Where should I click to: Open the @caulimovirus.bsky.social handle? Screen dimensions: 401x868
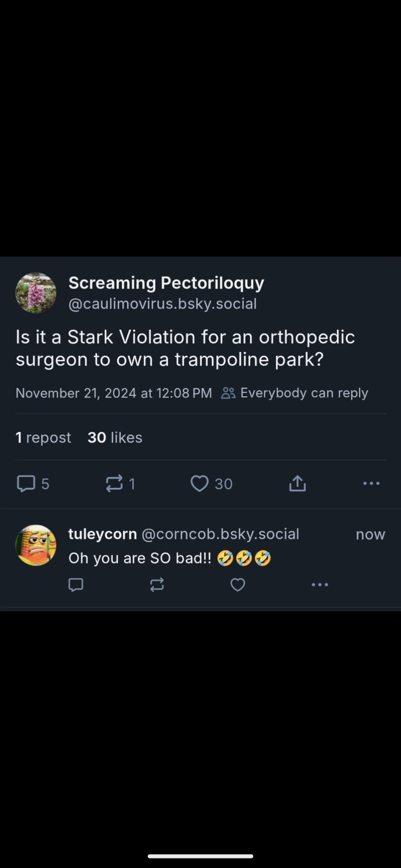pyautogui.click(x=162, y=304)
